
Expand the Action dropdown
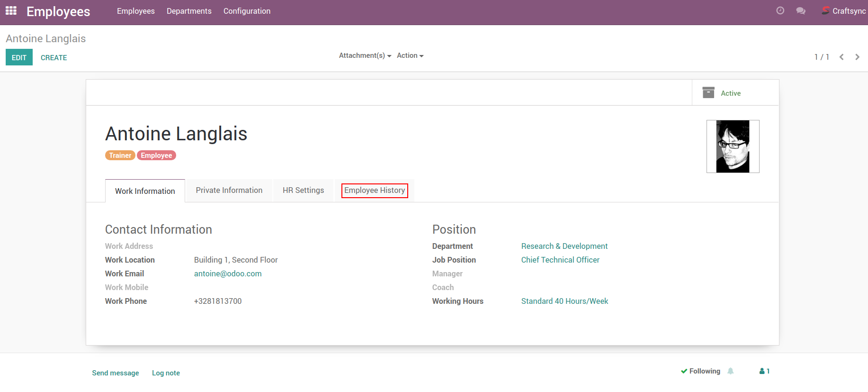[x=410, y=55]
